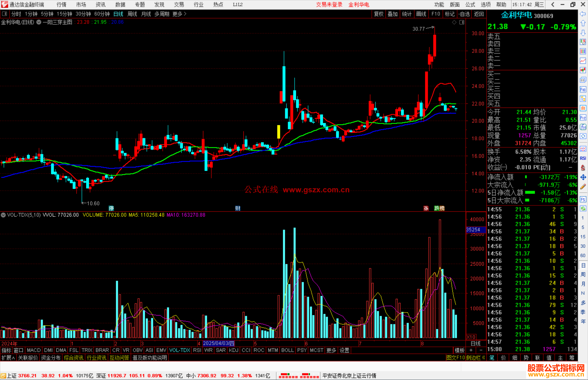Click the diamond icon at chart top-right
Image resolution: width=588 pixels, height=380 pixels.
454,22
